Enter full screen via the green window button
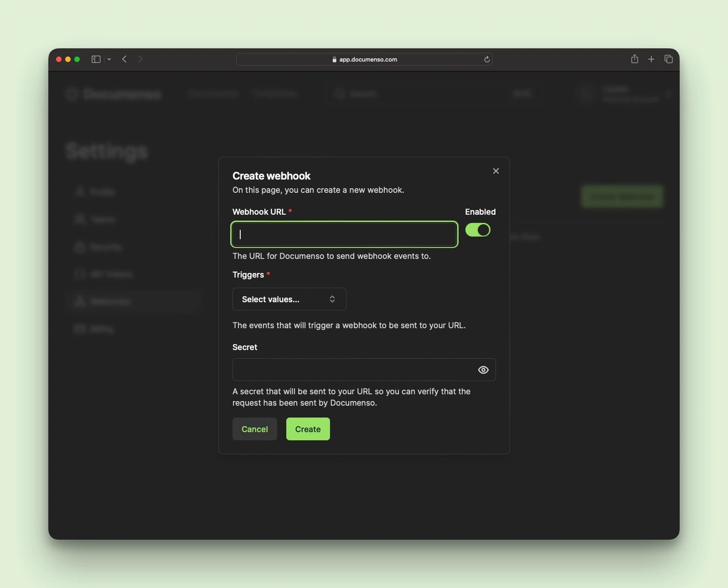 click(77, 59)
